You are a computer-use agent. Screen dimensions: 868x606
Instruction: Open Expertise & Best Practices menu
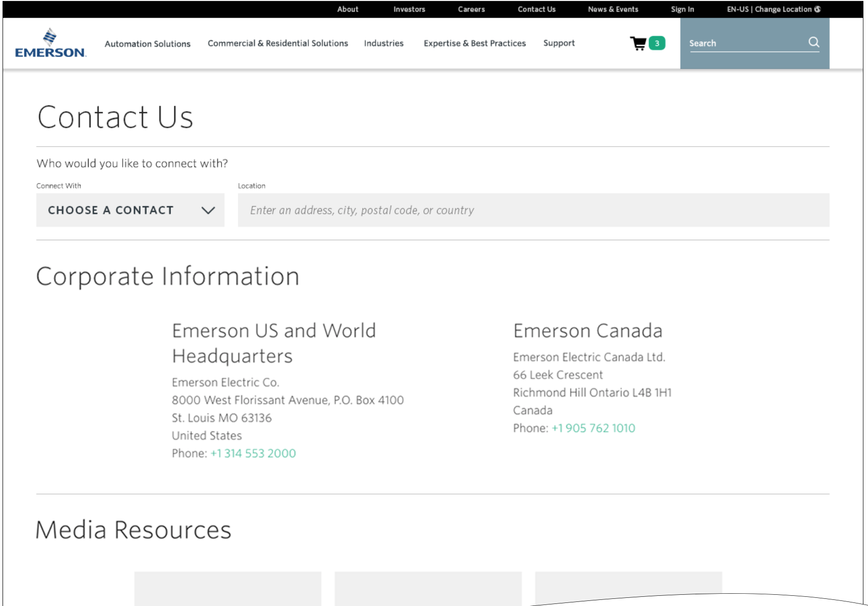[x=474, y=43]
